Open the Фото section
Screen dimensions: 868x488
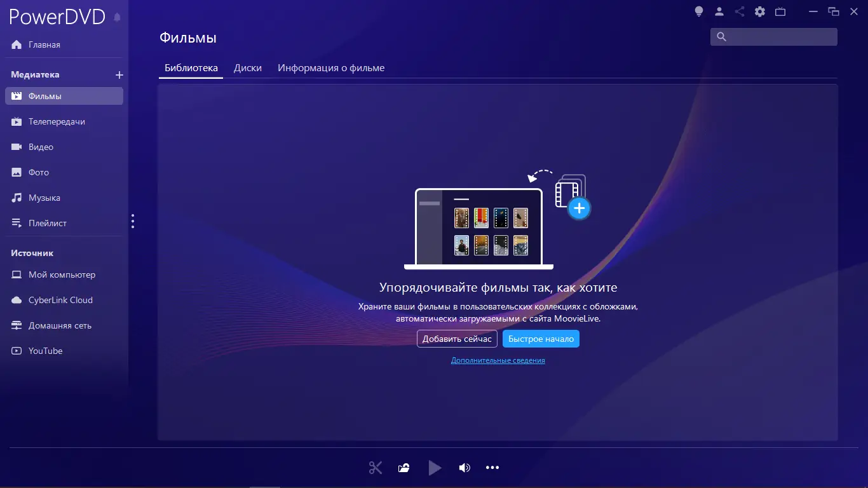64,172
